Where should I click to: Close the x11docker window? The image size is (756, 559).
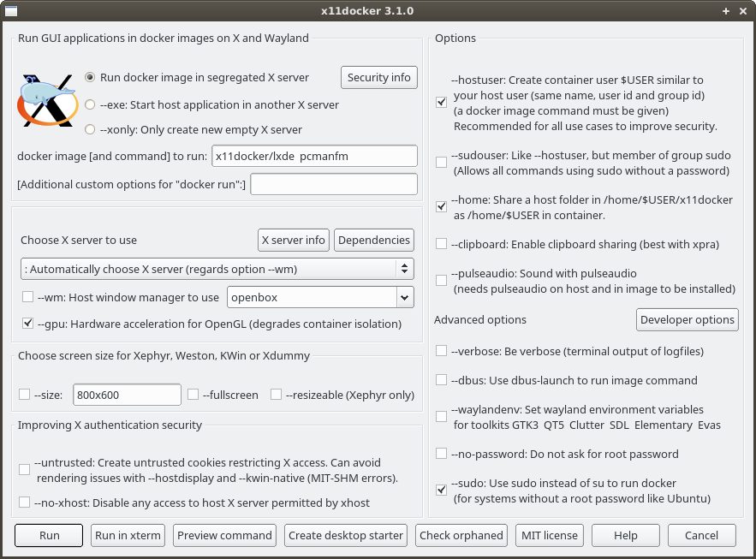(x=743, y=11)
